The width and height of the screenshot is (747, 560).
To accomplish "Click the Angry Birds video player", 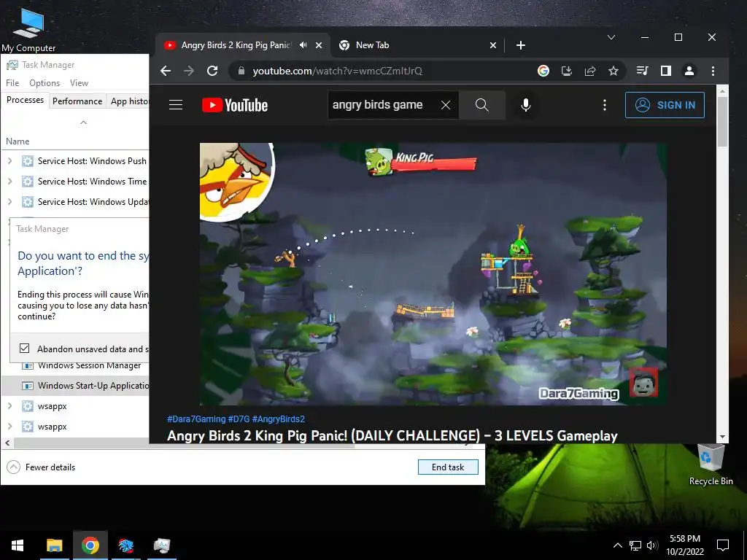I will 433,274.
